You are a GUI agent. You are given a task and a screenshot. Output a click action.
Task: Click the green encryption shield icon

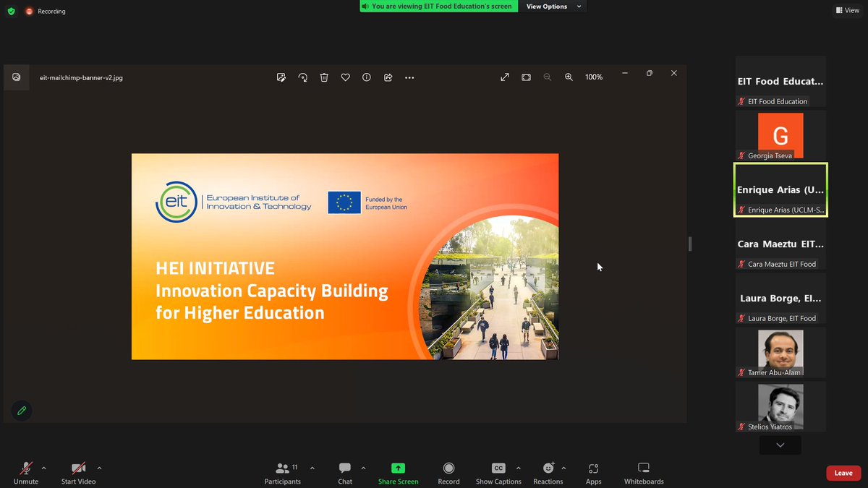pos(11,12)
